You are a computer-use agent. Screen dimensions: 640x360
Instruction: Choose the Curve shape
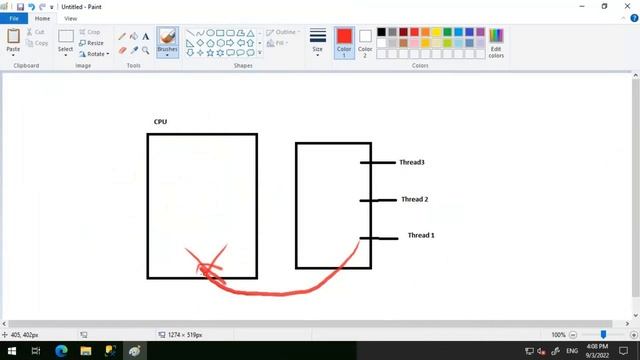click(x=200, y=33)
